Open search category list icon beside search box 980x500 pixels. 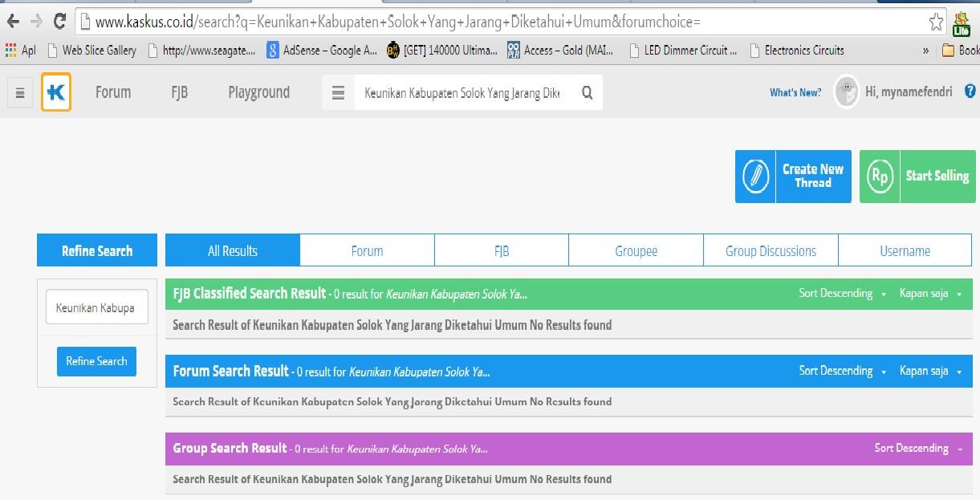pos(339,93)
